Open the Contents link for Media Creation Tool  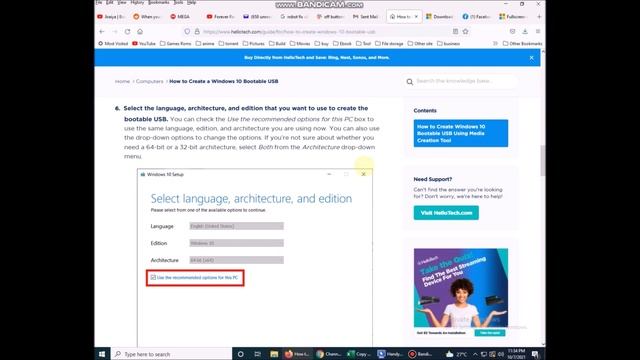coord(461,133)
